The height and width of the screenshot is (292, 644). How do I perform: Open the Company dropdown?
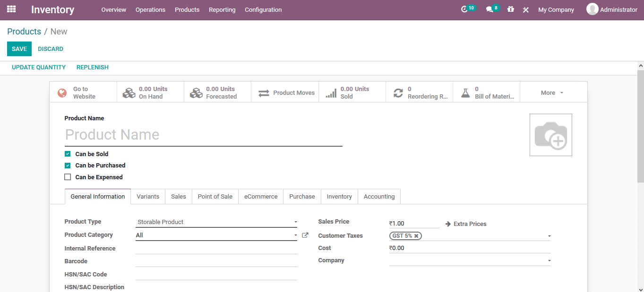click(x=469, y=260)
